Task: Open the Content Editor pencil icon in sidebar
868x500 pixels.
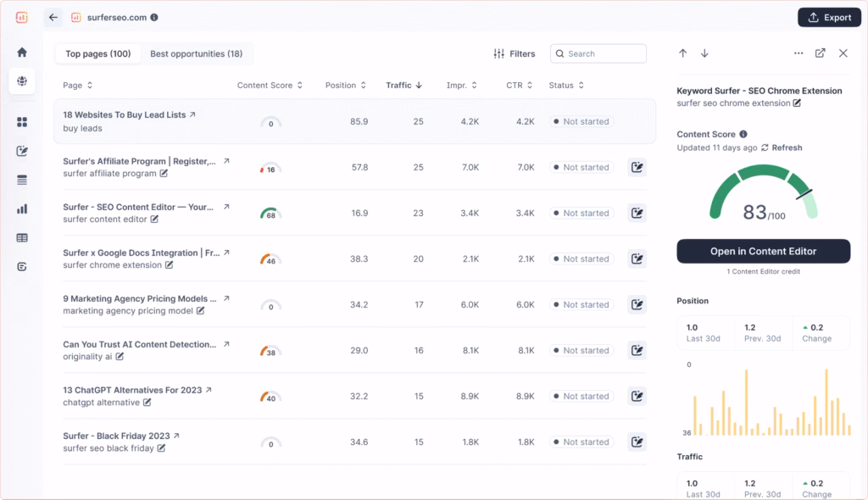Action: [22, 150]
